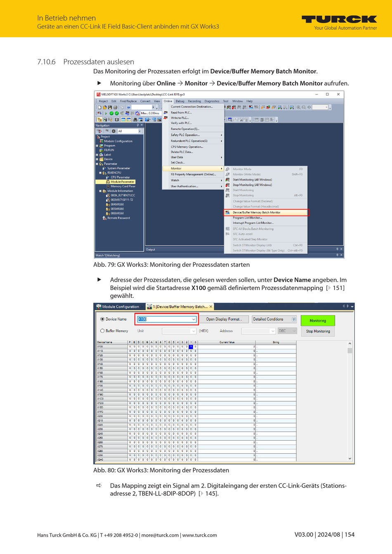The width and height of the screenshot is (392, 554).
Task: Click the Module Configuration tab icon
Action: point(99,306)
